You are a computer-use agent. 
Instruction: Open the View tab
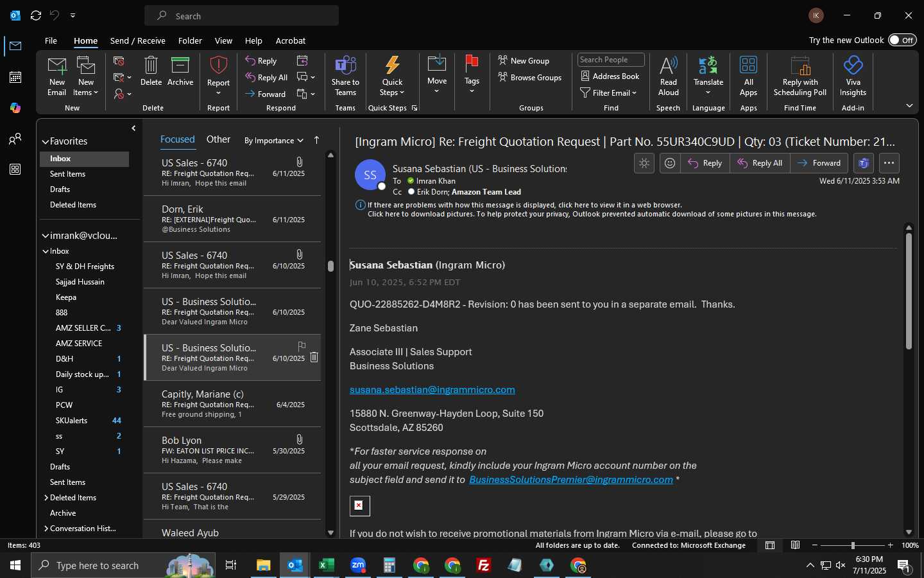223,40
